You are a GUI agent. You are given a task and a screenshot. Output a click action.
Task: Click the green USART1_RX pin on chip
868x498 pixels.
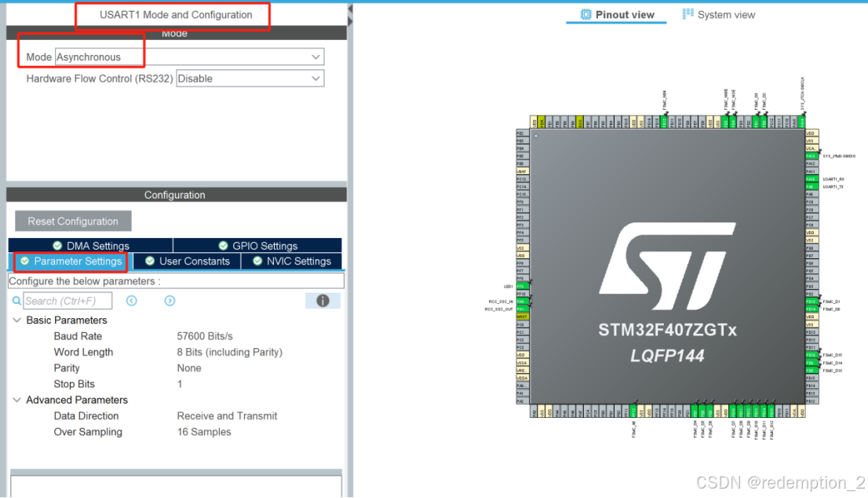811,179
